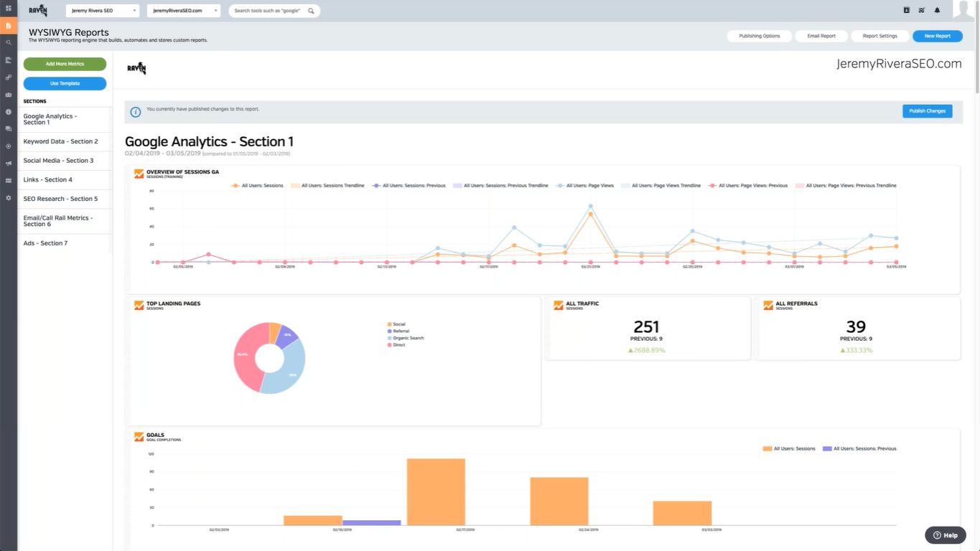
Task: Click the Overview of Sessions GA analytics icon
Action: (x=139, y=173)
